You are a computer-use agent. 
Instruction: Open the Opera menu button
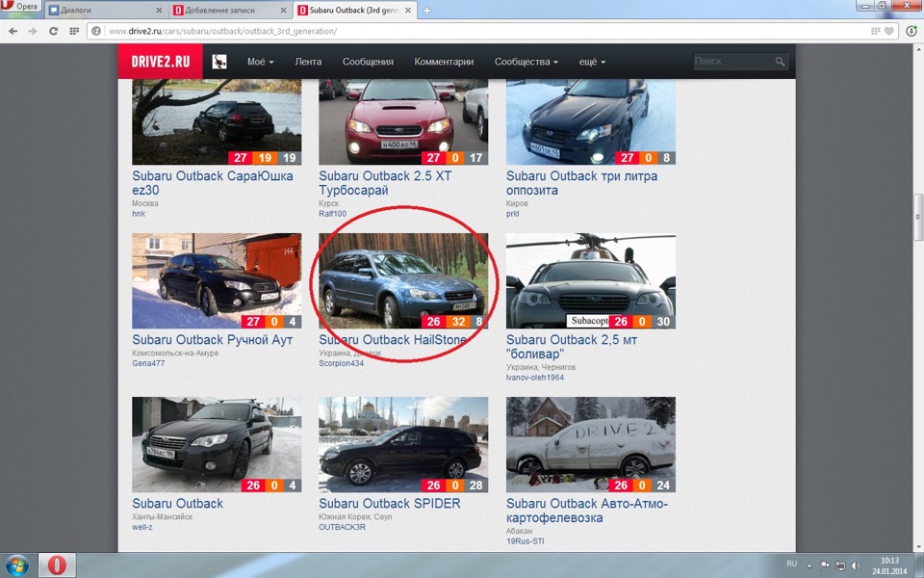tap(20, 7)
